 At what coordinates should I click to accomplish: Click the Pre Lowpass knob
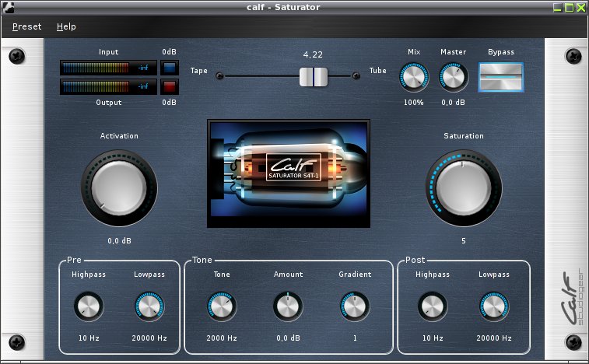149,306
